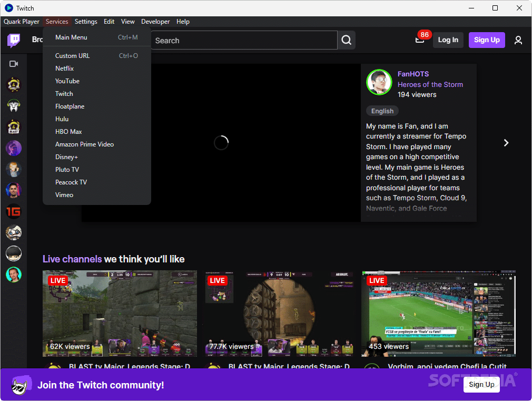This screenshot has width=532, height=401.
Task: Select Twitch from the services list
Action: click(97, 94)
